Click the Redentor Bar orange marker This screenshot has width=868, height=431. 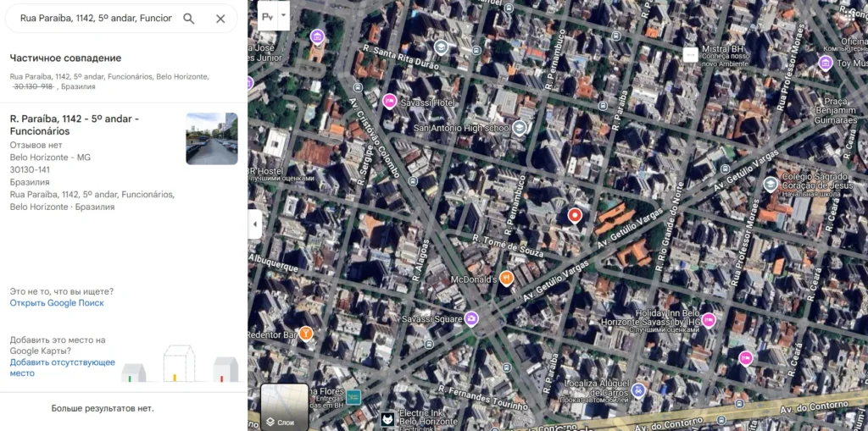(306, 334)
